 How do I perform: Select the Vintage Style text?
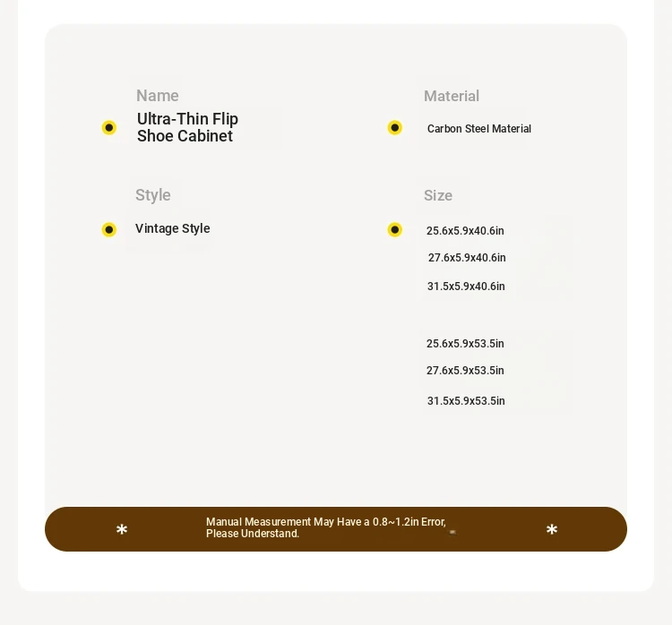click(173, 228)
